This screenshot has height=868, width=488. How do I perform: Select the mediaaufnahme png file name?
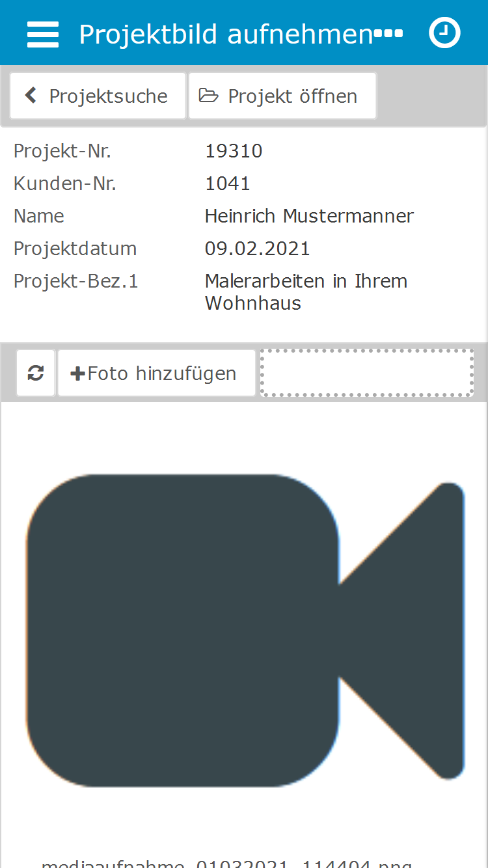226,863
